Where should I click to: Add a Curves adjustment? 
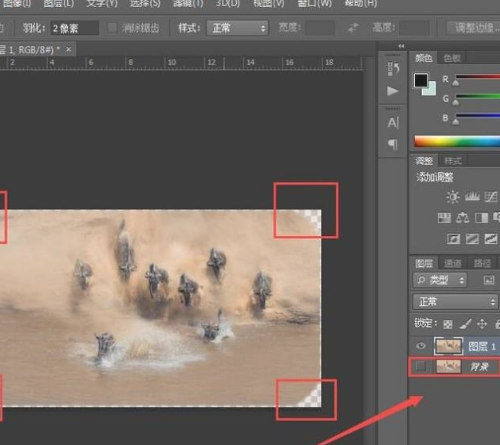coord(491,197)
